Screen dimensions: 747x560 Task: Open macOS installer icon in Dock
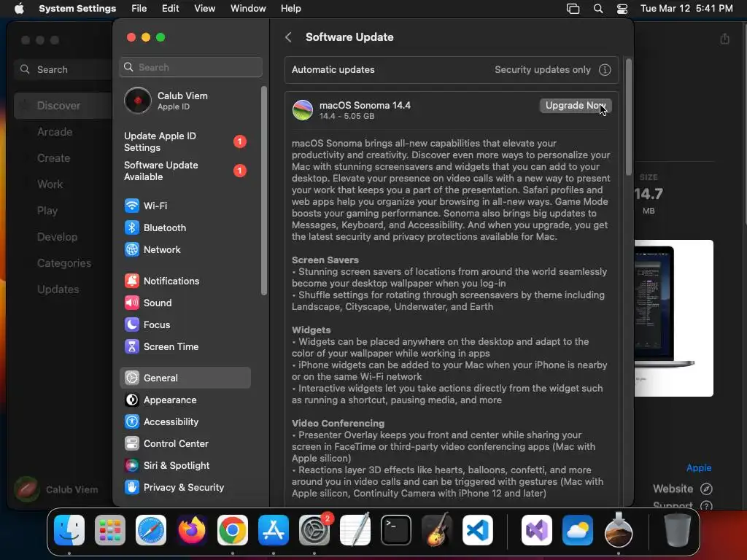point(619,530)
